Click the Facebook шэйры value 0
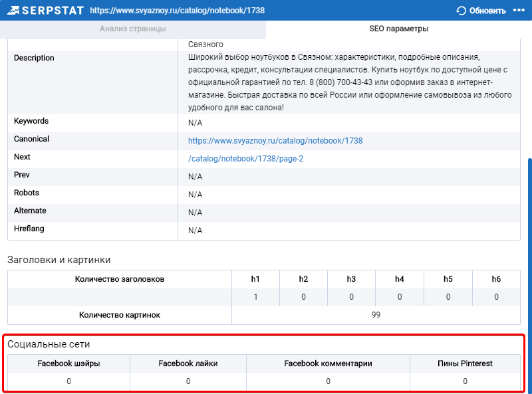Image resolution: width=532 pixels, height=394 pixels. (x=69, y=382)
